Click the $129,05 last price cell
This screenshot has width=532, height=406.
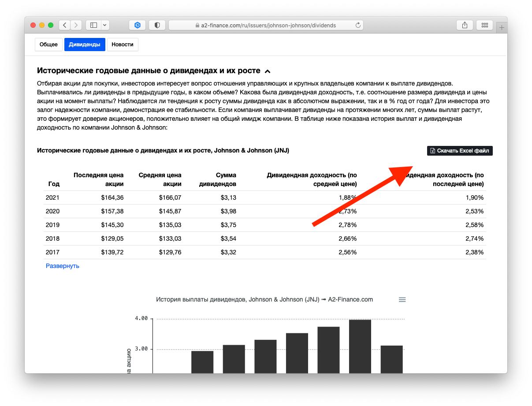click(x=112, y=238)
